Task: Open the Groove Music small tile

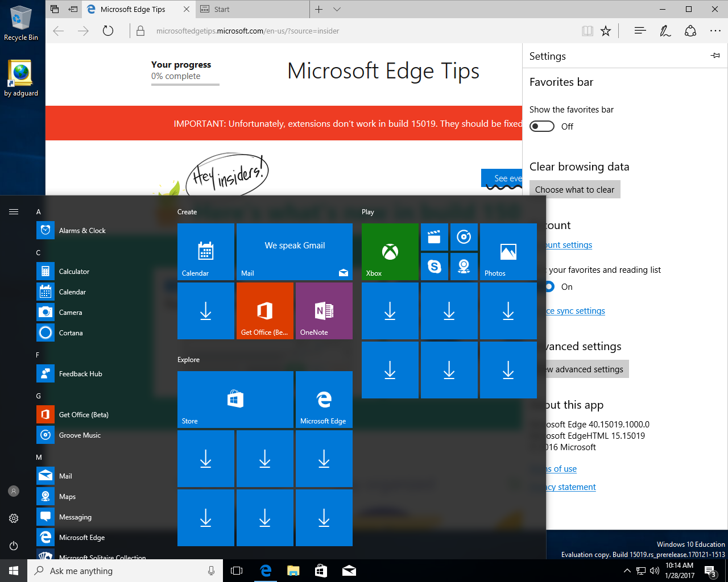Action: point(464,237)
